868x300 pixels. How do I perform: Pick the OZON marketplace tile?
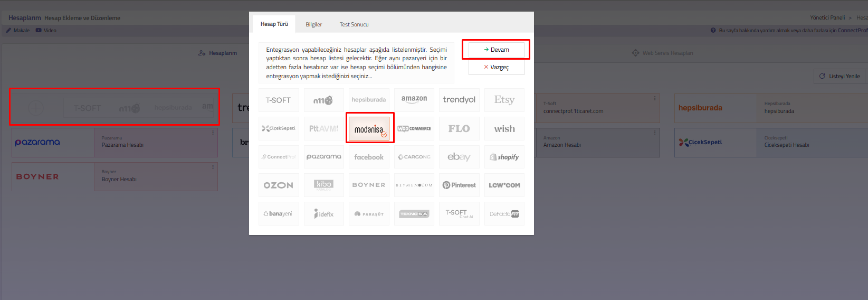tap(279, 185)
